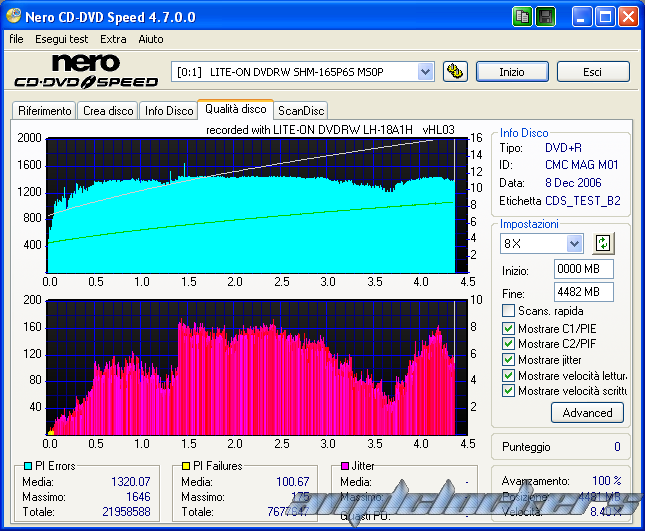Click the drive options icon beside drive selector
Screen dimensions: 645x531
pyautogui.click(x=454, y=71)
